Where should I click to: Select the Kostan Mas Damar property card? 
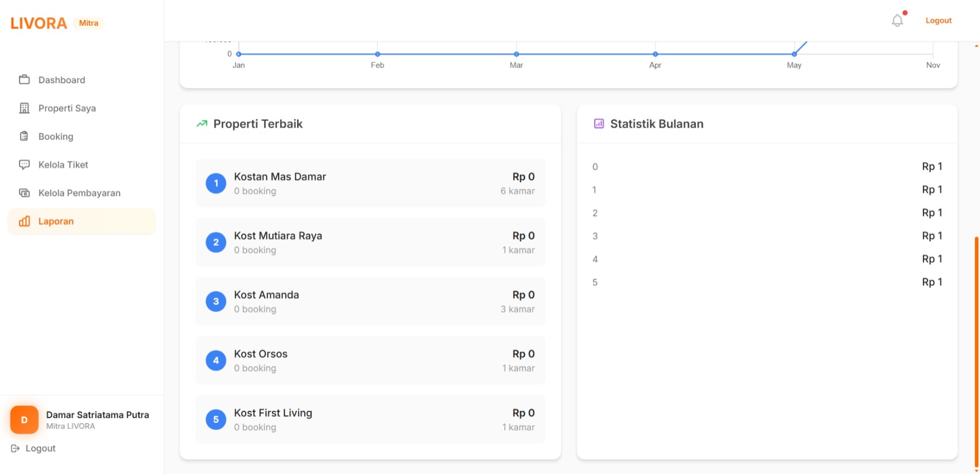370,183
